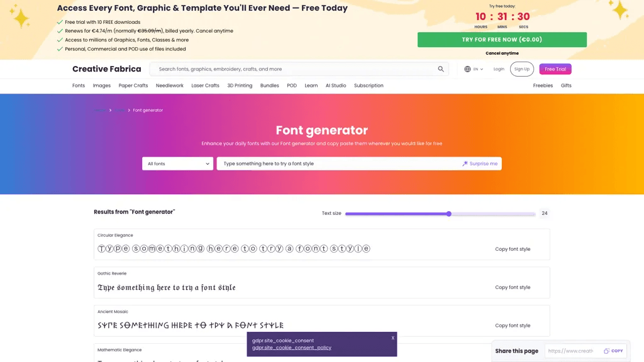Click the text size value 24

(544, 213)
